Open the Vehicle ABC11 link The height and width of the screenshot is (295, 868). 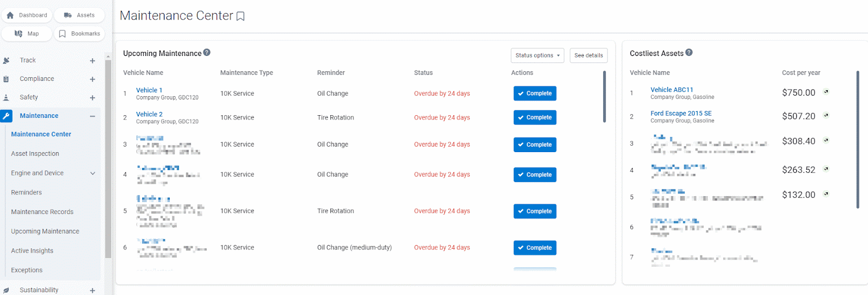tap(672, 90)
